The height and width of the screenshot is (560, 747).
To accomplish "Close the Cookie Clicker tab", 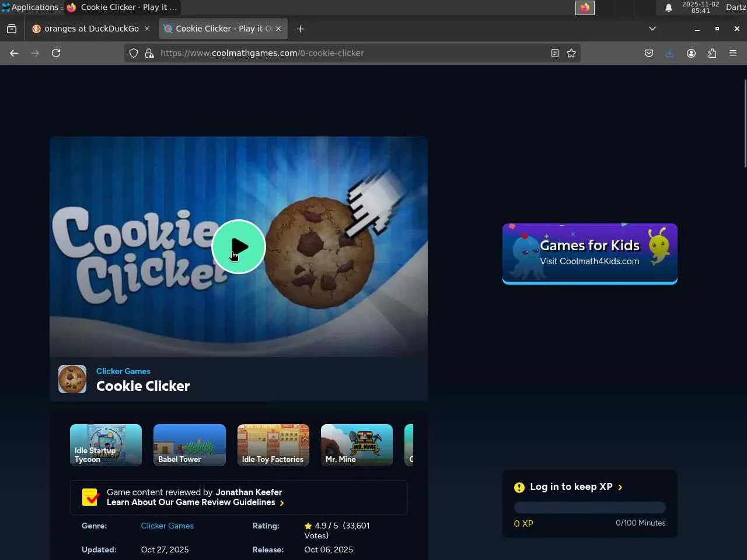I will point(278,29).
